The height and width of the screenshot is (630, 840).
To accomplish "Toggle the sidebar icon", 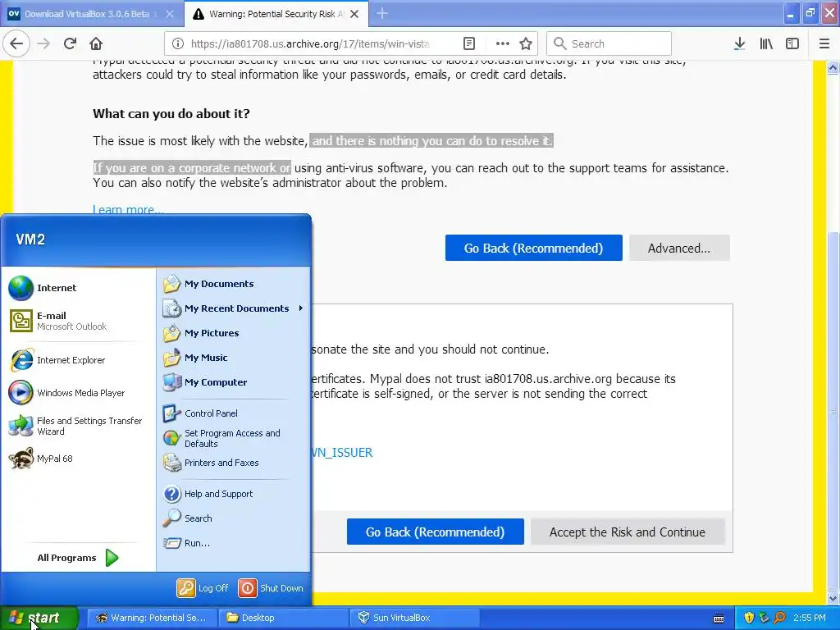I will (792, 43).
